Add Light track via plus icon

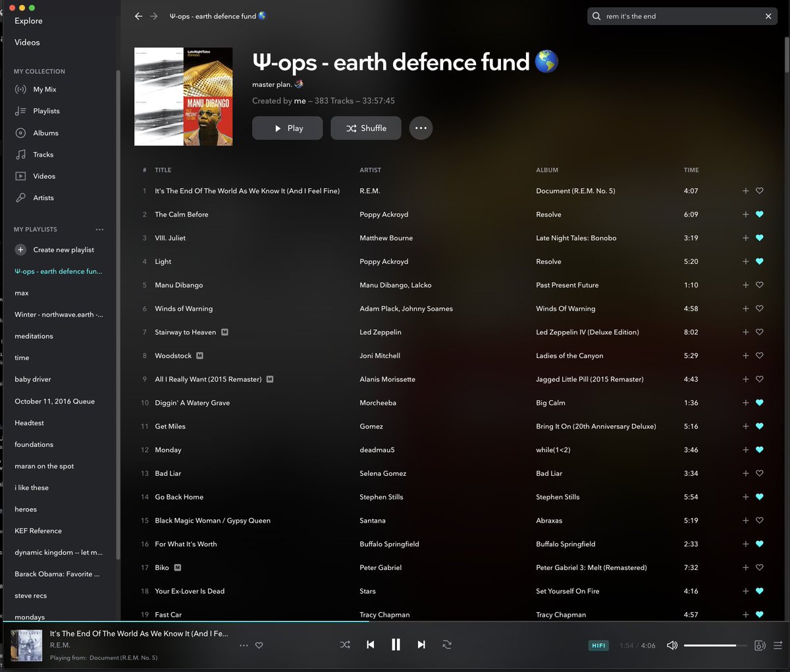[745, 261]
